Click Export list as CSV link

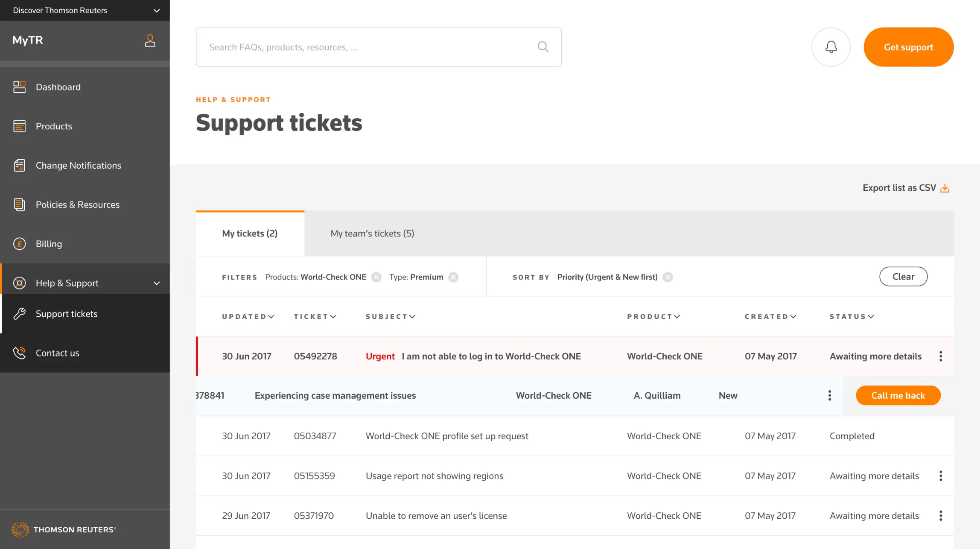906,188
